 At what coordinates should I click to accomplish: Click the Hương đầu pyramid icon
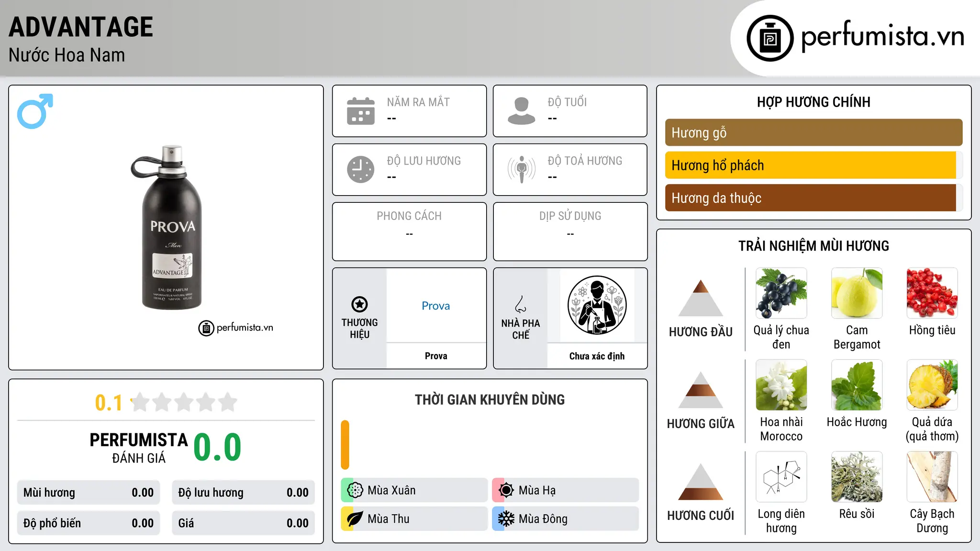(x=701, y=298)
